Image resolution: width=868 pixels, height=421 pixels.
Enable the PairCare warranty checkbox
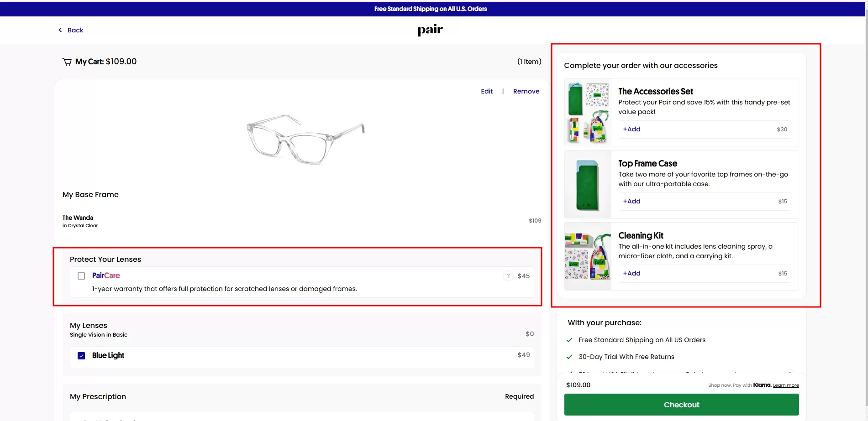[x=81, y=276]
